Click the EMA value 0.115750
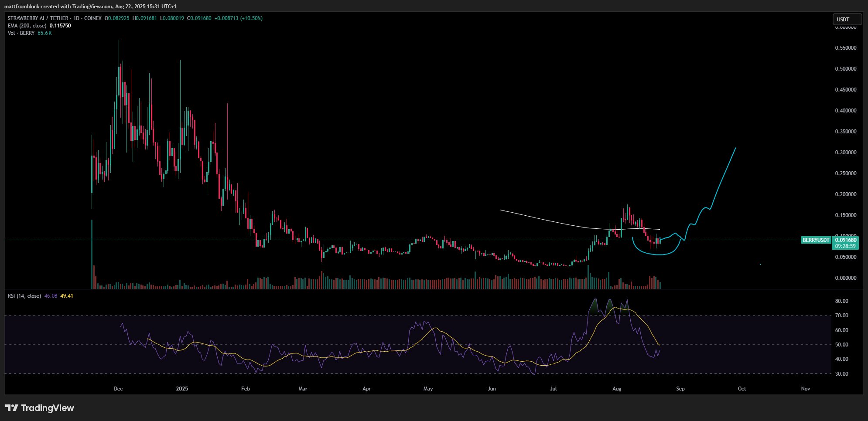 tap(60, 26)
